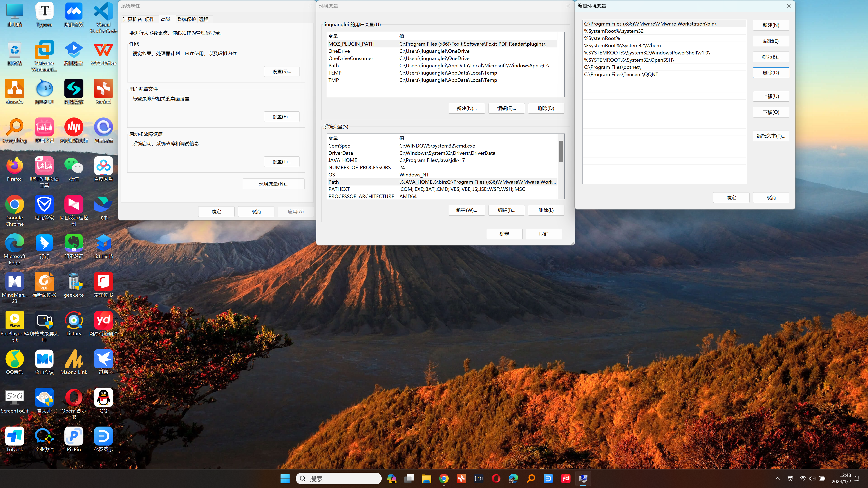Open the QQ penguin desktop icon
Screen dimensions: 868x488
[x=103, y=401]
